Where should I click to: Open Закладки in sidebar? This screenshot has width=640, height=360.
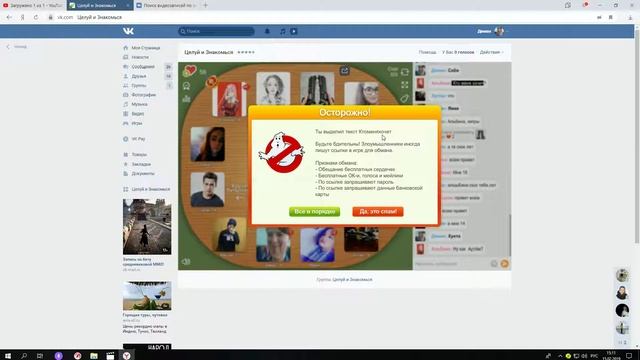click(x=141, y=164)
